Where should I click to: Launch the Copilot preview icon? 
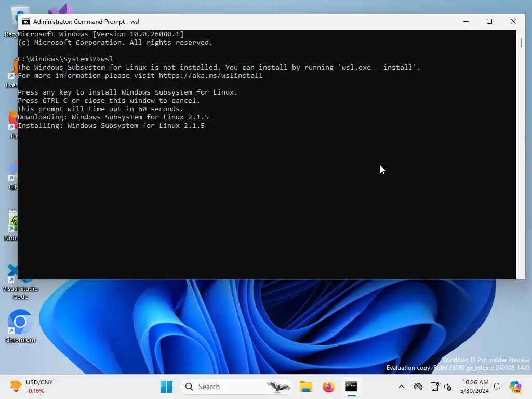[515, 387]
